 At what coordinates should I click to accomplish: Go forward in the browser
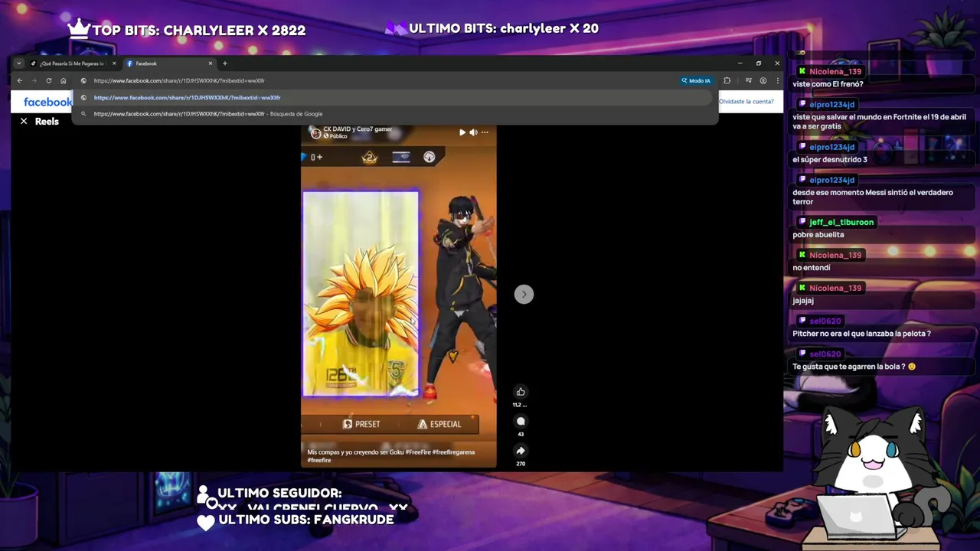[x=34, y=80]
